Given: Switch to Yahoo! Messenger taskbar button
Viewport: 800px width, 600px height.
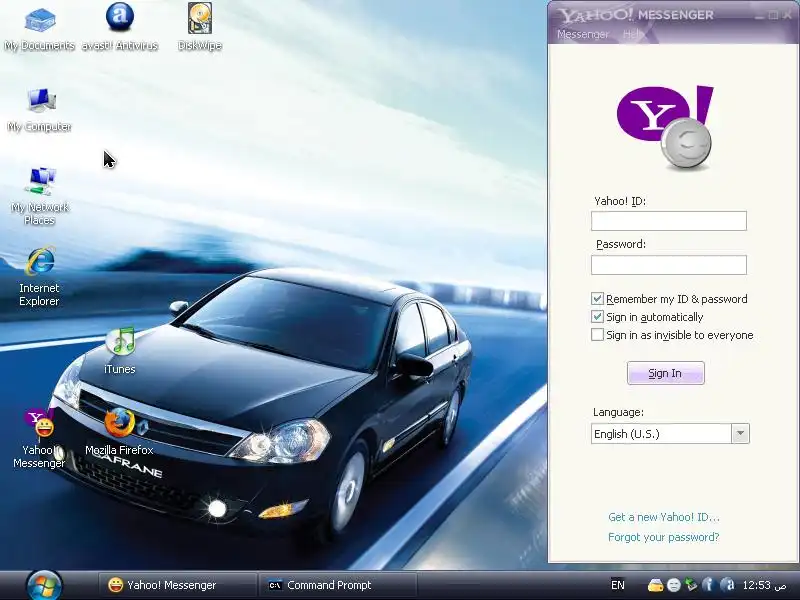Looking at the screenshot, I should [176, 585].
